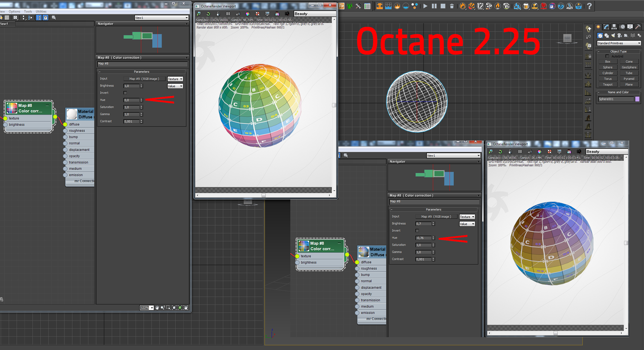
Task: Open the Options menu in slate editor
Action: coord(14,11)
